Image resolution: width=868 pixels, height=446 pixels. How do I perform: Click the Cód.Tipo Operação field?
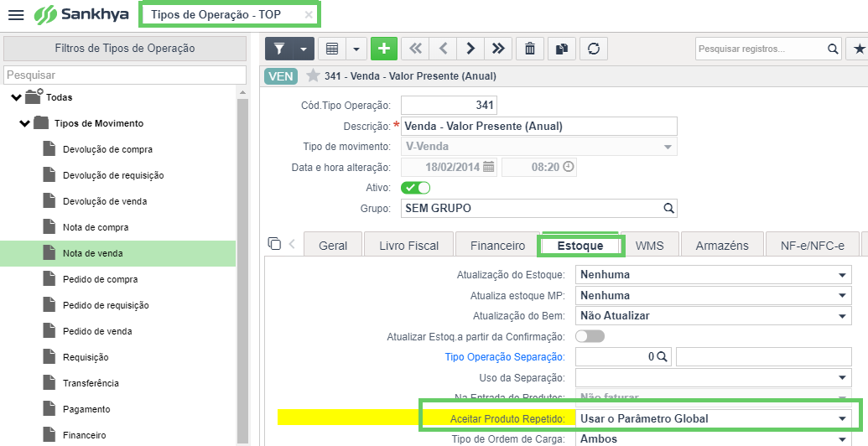(x=449, y=105)
